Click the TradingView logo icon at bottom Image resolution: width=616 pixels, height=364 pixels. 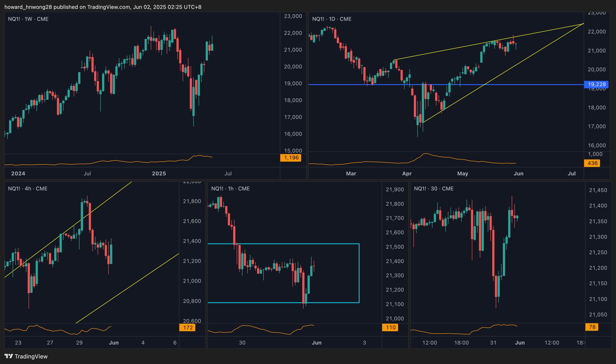[x=9, y=356]
